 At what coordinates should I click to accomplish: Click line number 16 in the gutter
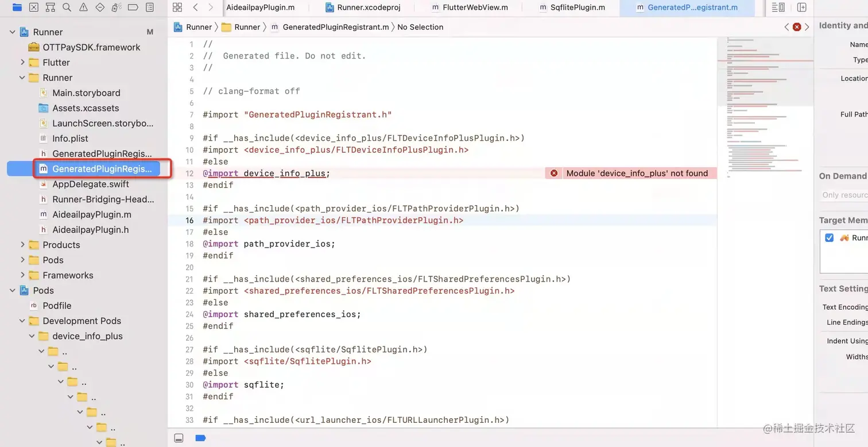[x=189, y=220]
